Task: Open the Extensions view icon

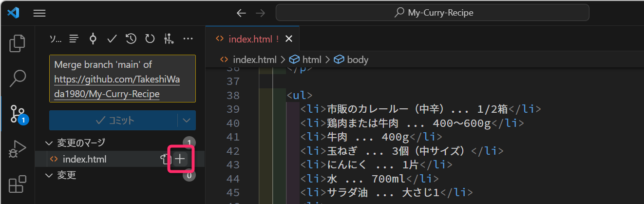Action: pos(18,185)
